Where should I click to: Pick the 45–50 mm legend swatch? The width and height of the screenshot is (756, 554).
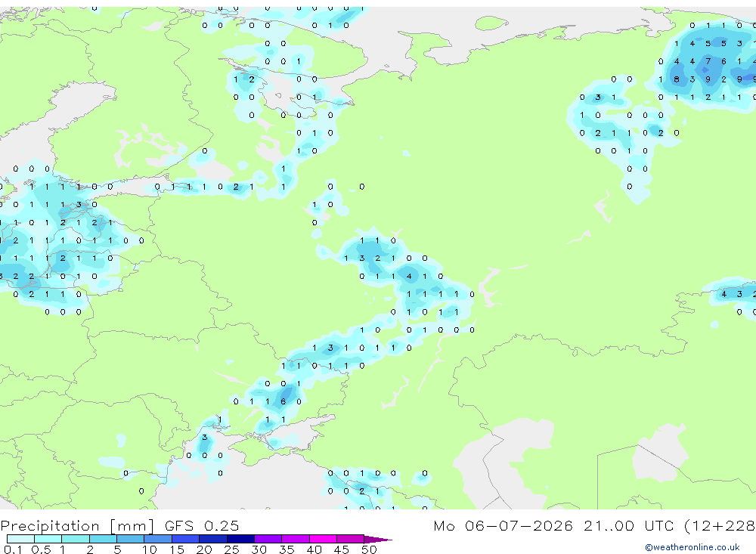[x=350, y=539]
